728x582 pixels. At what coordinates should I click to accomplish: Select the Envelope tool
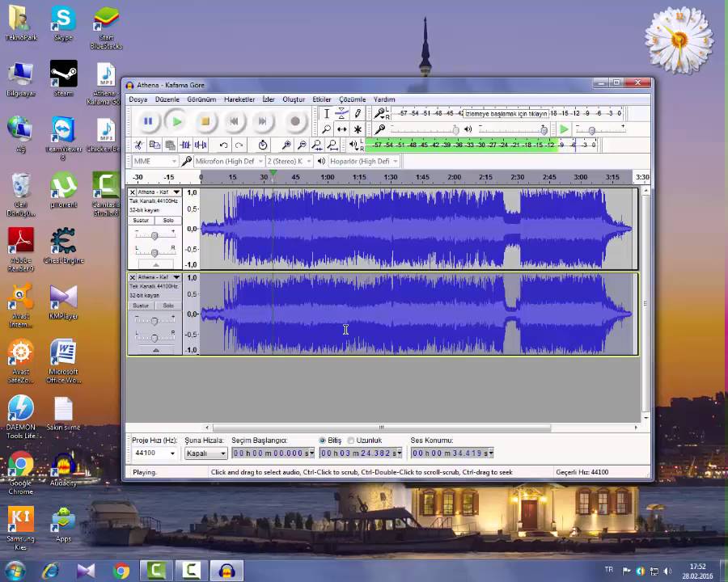(x=341, y=113)
